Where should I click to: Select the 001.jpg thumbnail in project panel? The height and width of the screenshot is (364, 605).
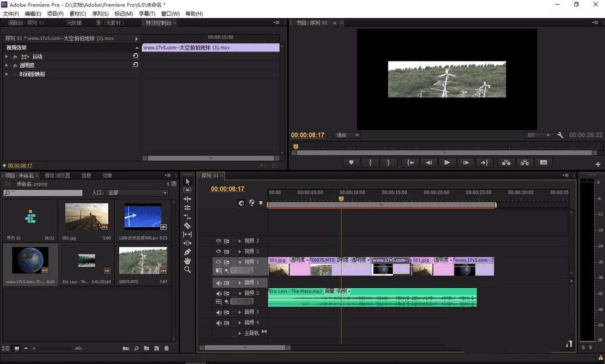tap(87, 216)
